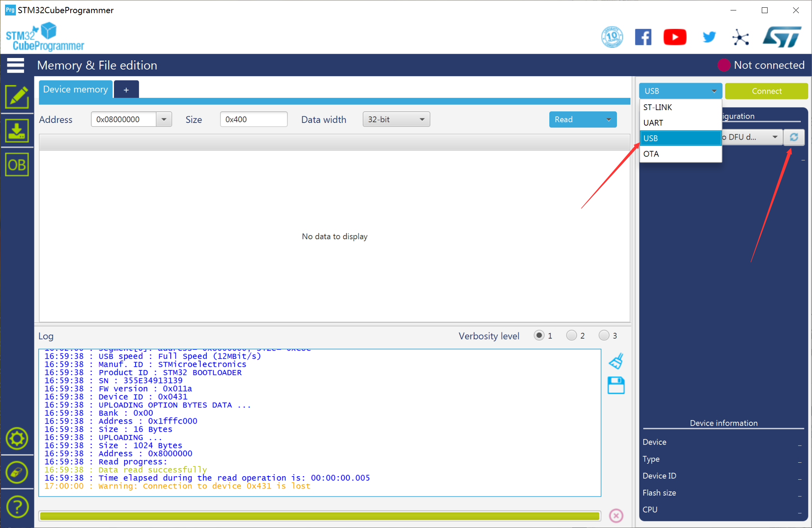Set verbosity level to 2

pyautogui.click(x=571, y=335)
